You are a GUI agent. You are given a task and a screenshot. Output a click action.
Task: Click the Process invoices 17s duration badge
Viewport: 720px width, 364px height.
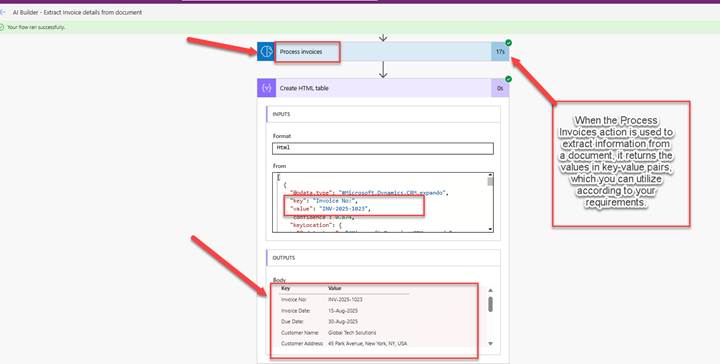point(500,52)
